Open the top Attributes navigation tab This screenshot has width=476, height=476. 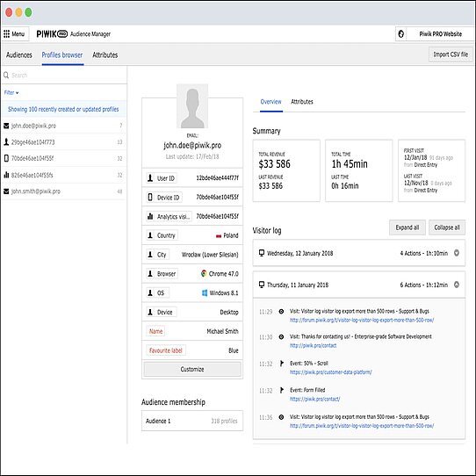tap(105, 55)
